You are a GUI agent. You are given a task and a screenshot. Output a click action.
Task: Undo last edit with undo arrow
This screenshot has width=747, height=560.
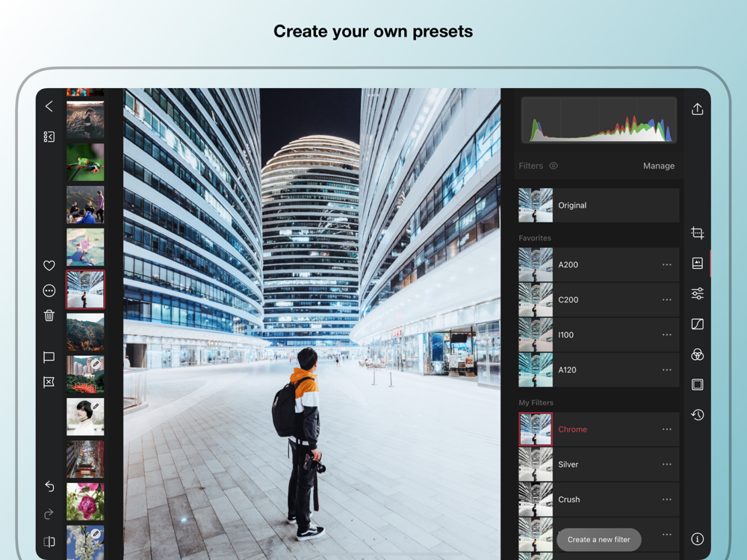click(49, 486)
